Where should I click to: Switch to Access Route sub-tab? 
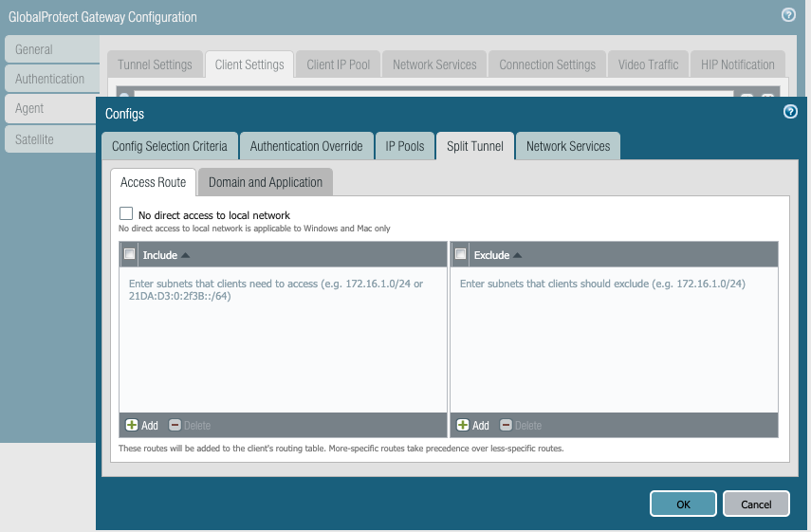[x=153, y=182]
